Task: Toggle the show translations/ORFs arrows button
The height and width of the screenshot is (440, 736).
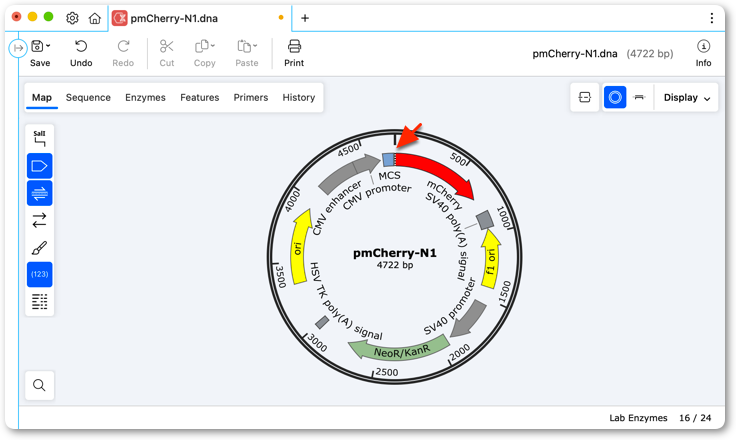Action: pyautogui.click(x=39, y=220)
